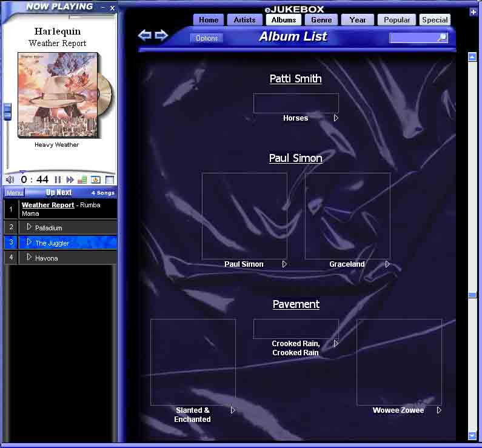
Task: Open the Paul Simon album cover box
Action: [x=244, y=216]
